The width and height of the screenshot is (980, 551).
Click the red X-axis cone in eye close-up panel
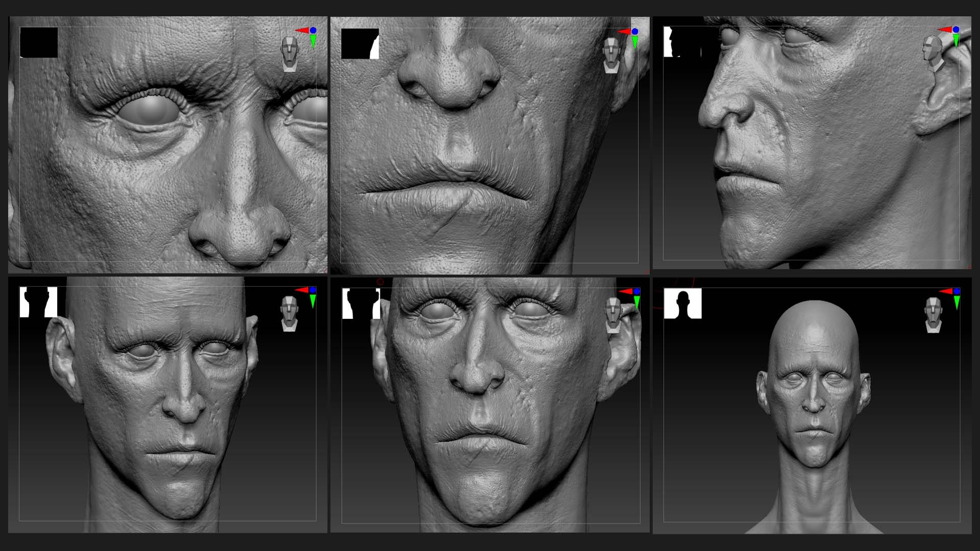pos(302,31)
